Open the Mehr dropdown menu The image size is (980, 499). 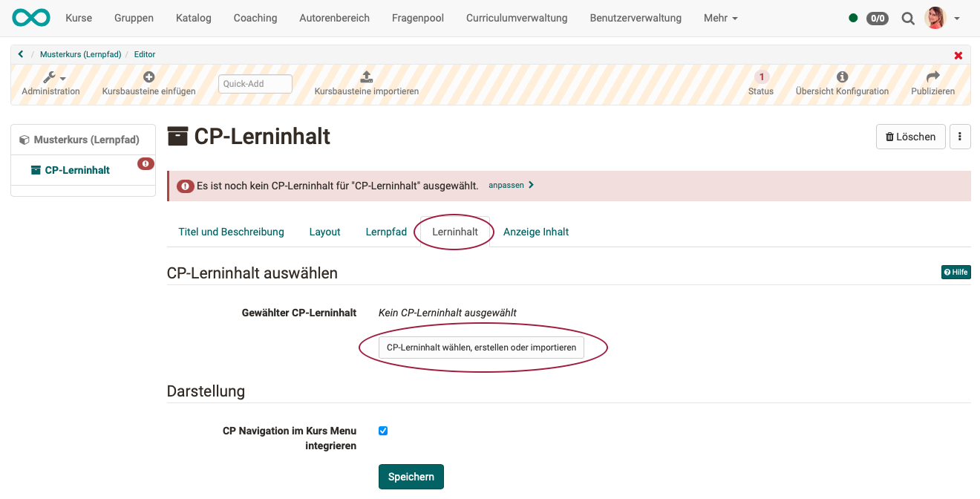click(x=719, y=18)
